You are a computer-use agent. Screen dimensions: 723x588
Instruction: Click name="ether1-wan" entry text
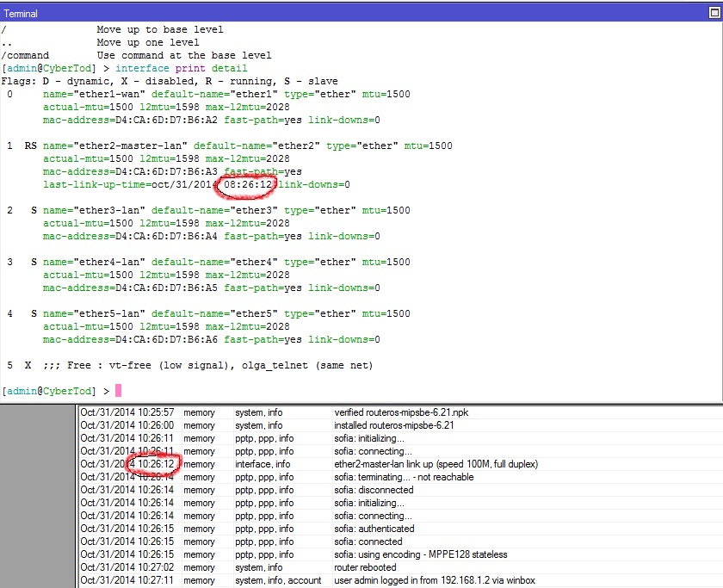coord(94,94)
